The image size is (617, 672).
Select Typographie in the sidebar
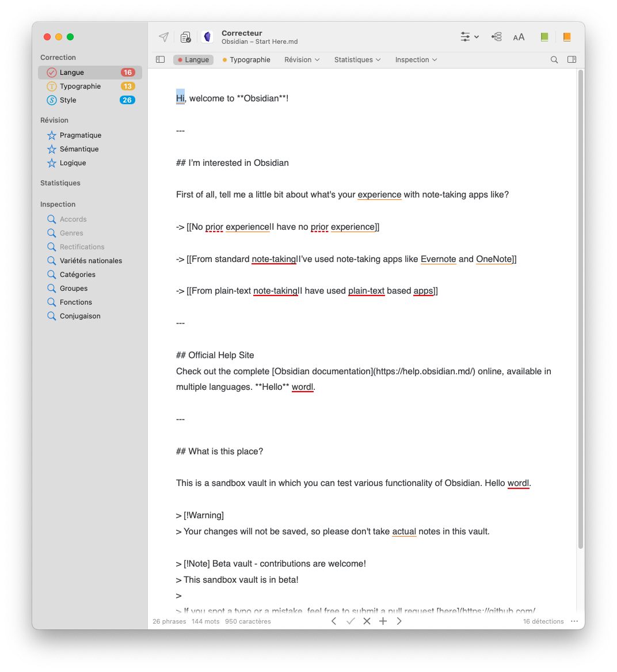[x=90, y=86]
